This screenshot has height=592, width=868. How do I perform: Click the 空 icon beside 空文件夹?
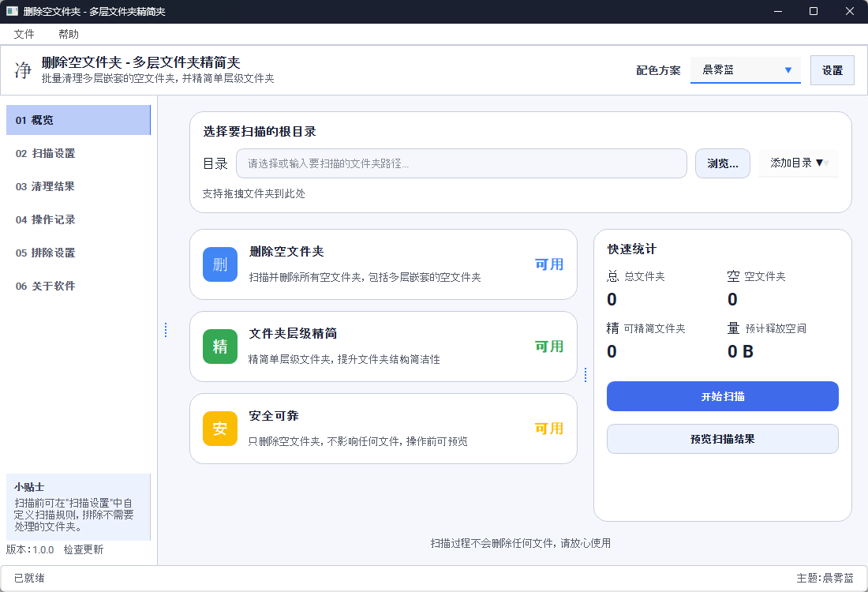tap(734, 276)
